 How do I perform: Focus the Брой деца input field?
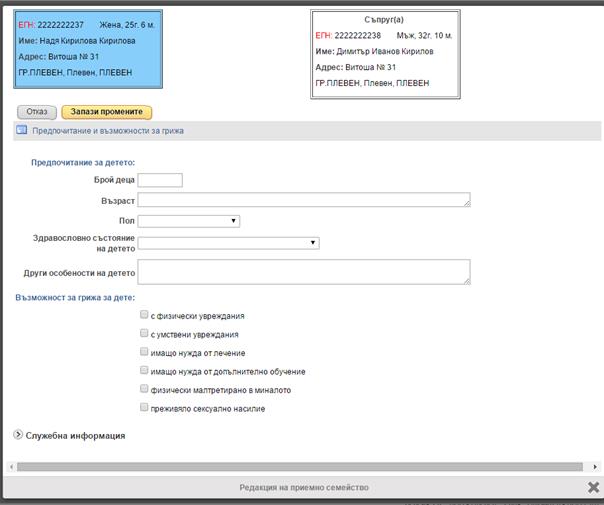pyautogui.click(x=159, y=180)
